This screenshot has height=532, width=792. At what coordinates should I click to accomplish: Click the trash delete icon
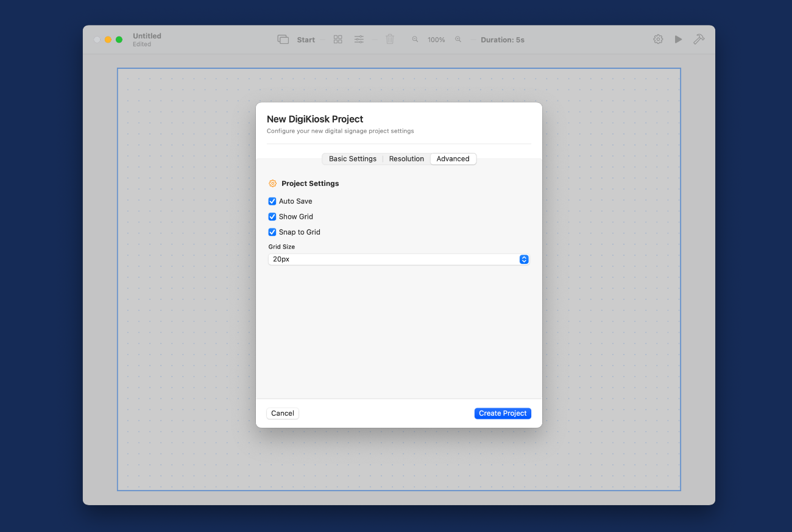coord(390,39)
